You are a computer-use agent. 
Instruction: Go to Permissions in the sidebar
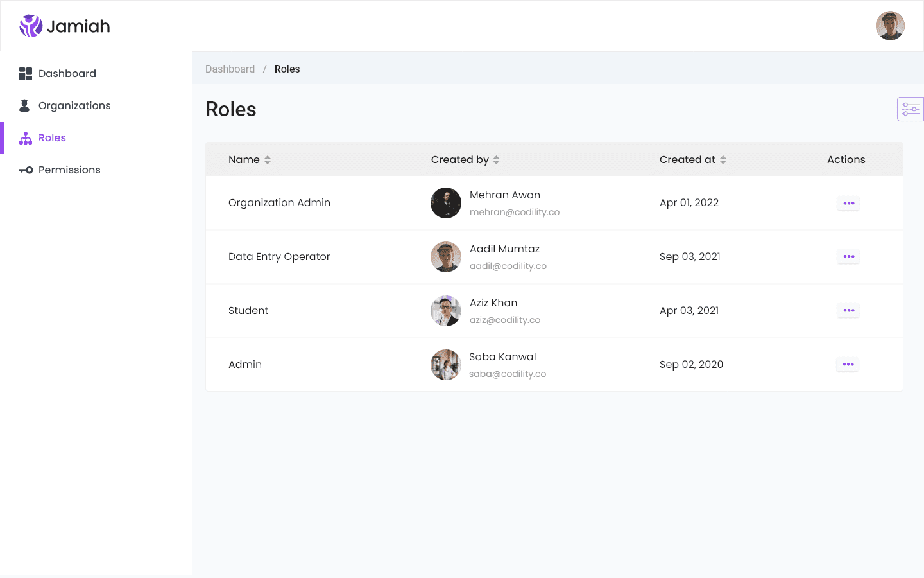[69, 170]
